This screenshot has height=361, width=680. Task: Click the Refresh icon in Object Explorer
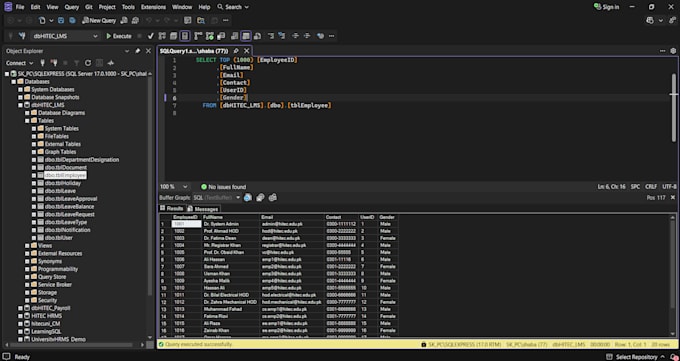(x=88, y=63)
